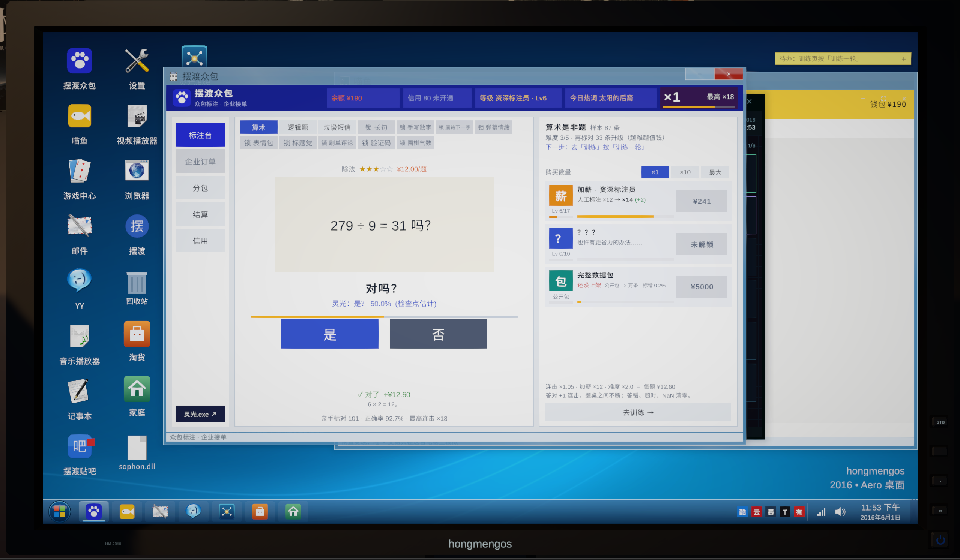Image resolution: width=960 pixels, height=560 pixels.
Task: Open the 回收站 trash icon
Action: (x=137, y=288)
